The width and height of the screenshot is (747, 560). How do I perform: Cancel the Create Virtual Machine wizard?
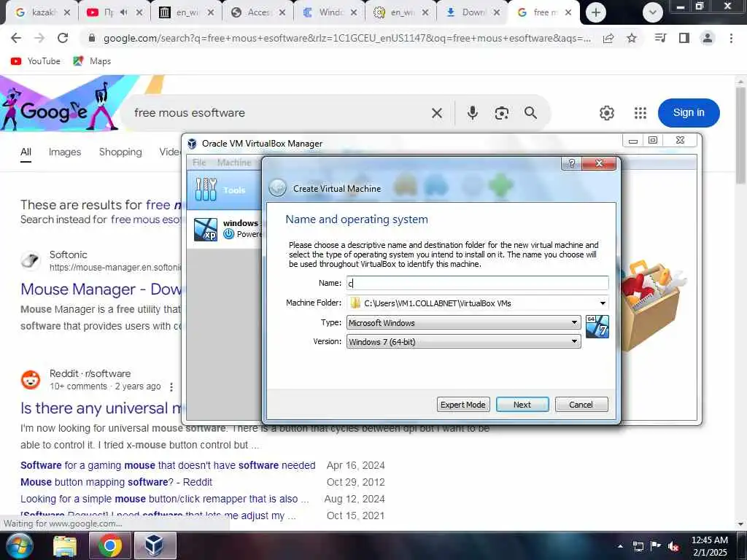point(581,404)
